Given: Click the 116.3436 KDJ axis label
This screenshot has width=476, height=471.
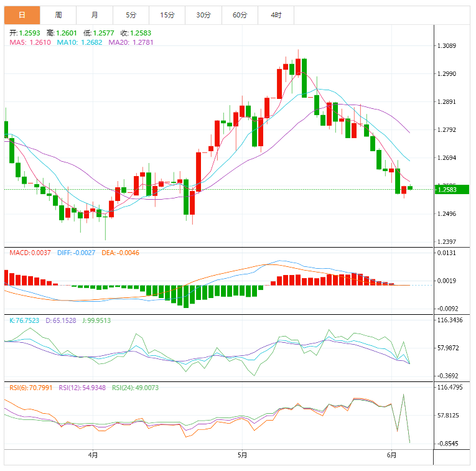Looking at the screenshot, I should [x=450, y=320].
